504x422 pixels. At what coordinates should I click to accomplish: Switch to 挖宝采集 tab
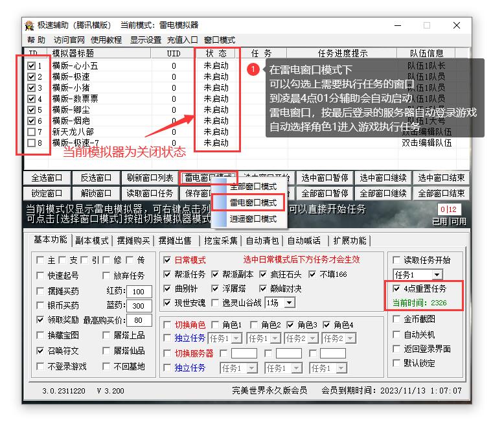point(221,240)
